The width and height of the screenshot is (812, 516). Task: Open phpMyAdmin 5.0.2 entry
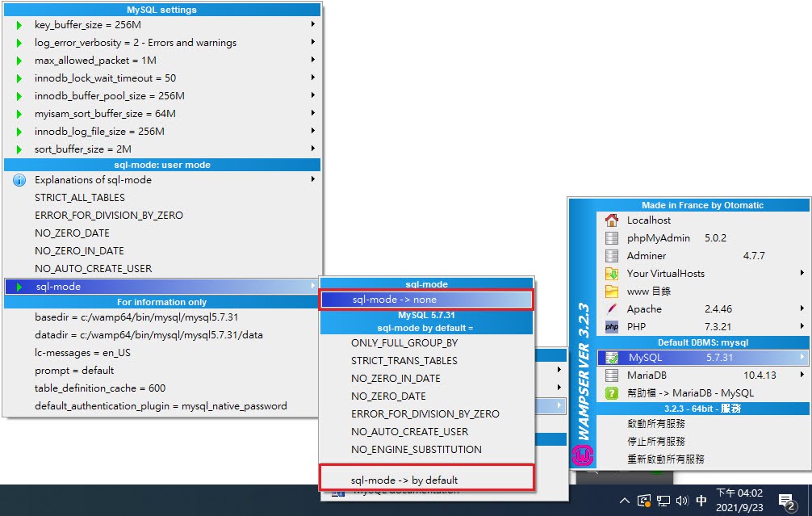pyautogui.click(x=703, y=237)
